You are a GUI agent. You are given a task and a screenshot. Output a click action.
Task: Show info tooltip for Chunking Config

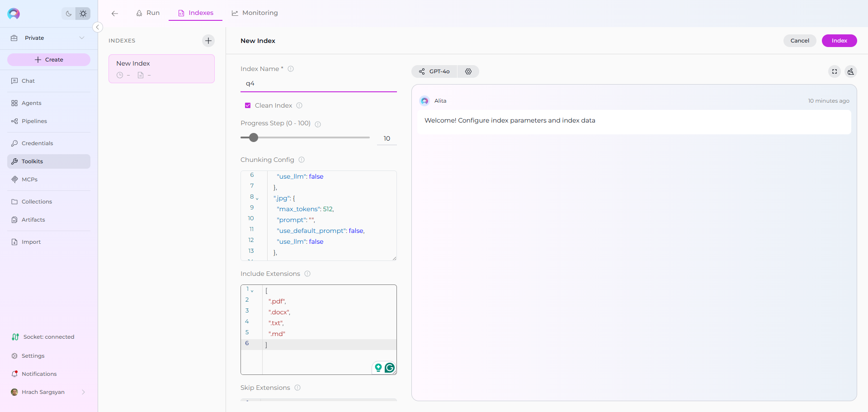pos(302,160)
